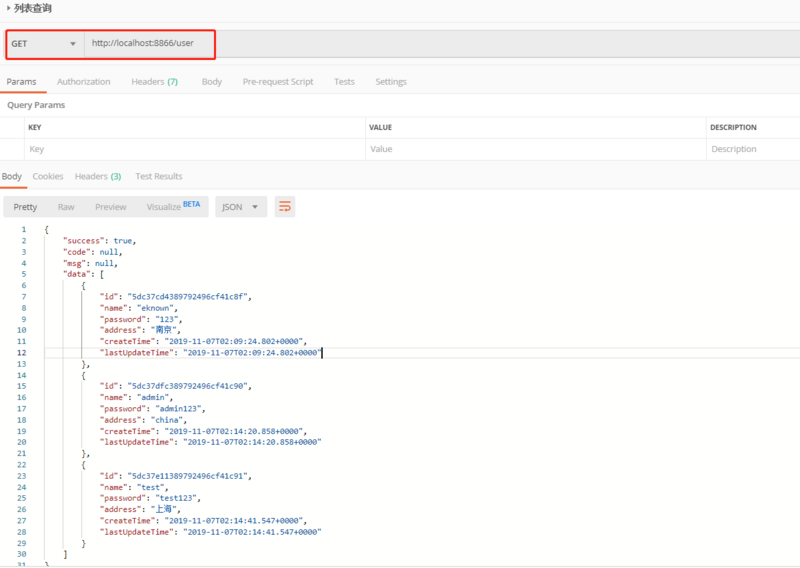800x568 pixels.
Task: View the Test Results tab
Action: [x=159, y=177]
